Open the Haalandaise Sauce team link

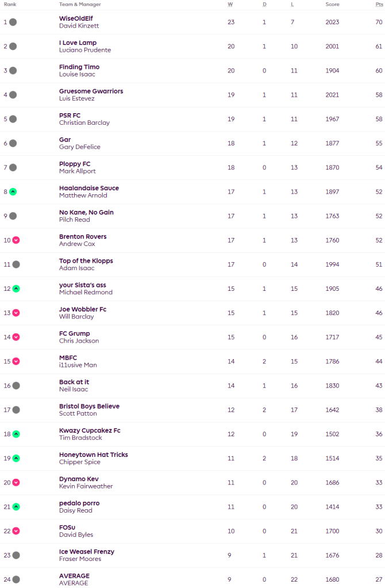click(x=89, y=188)
